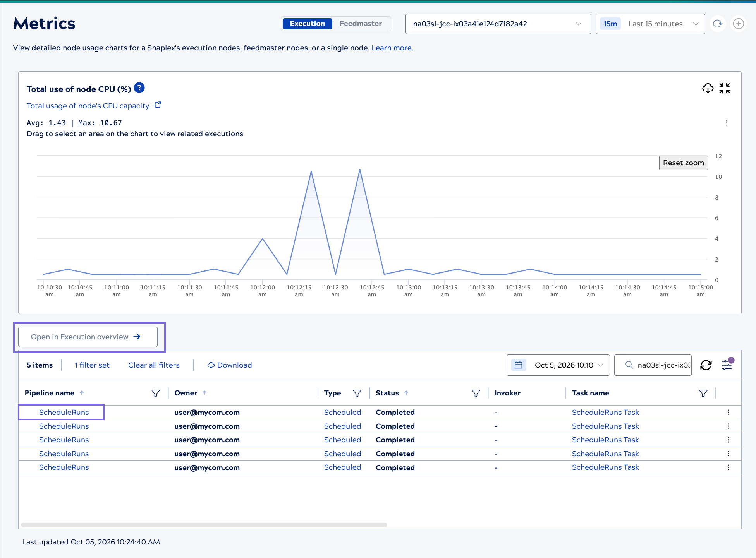Open the table column settings sliders icon

click(727, 365)
